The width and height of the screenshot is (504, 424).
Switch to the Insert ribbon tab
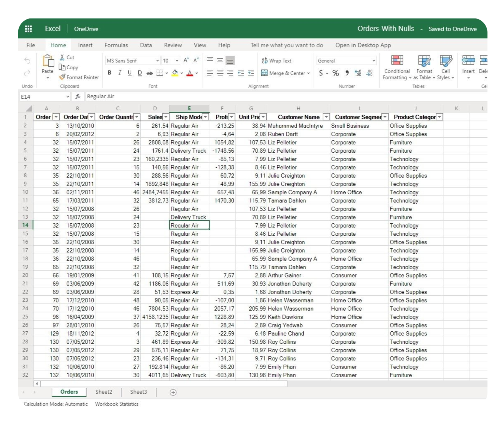click(85, 45)
